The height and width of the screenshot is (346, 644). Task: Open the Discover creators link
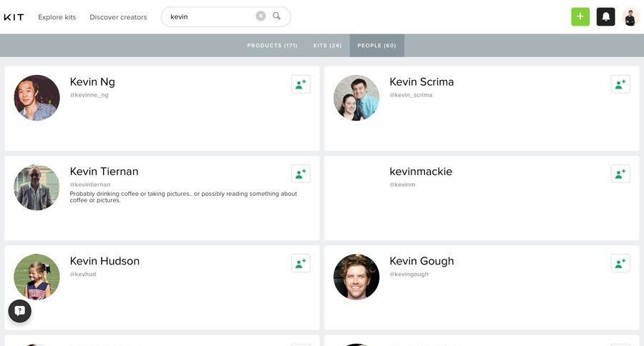(x=118, y=17)
